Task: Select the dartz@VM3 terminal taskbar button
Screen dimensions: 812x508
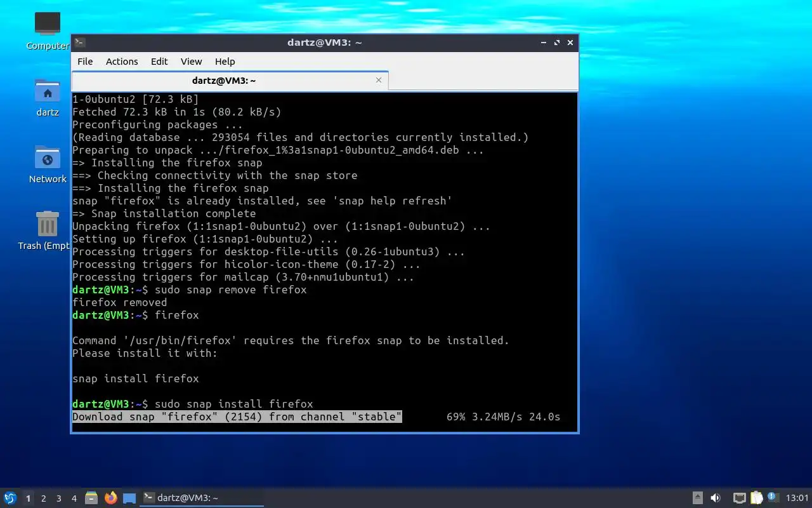Action: pyautogui.click(x=202, y=498)
